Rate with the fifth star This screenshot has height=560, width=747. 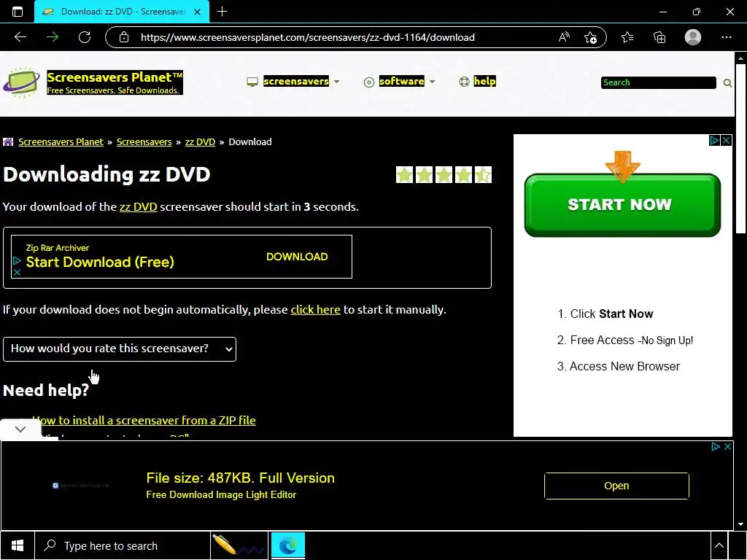tap(483, 175)
